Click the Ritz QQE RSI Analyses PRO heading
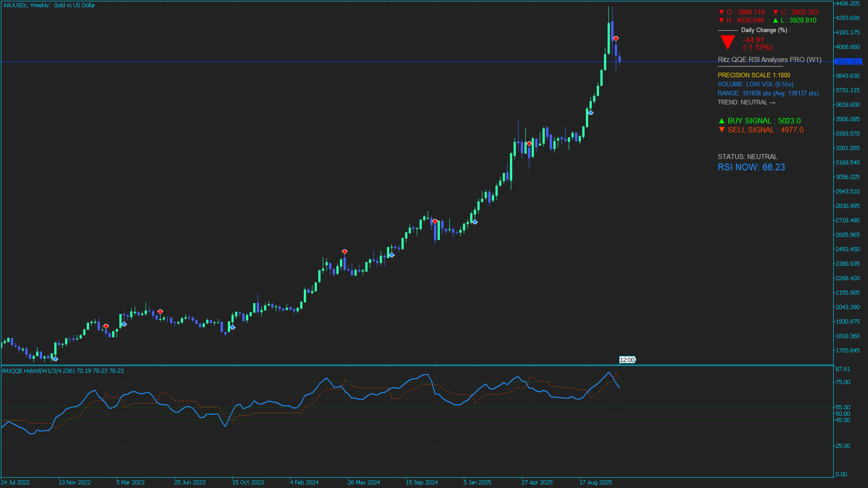The width and height of the screenshot is (868, 488). [x=769, y=60]
